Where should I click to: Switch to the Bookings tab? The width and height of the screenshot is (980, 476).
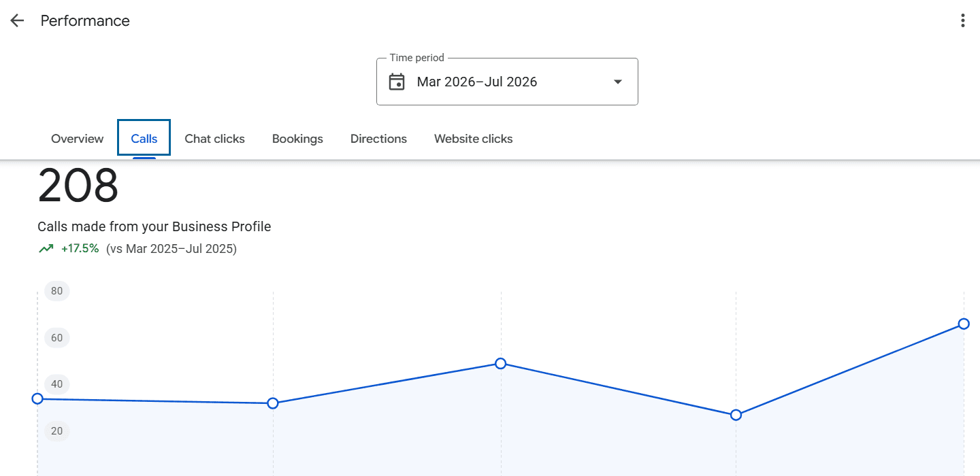click(x=297, y=139)
